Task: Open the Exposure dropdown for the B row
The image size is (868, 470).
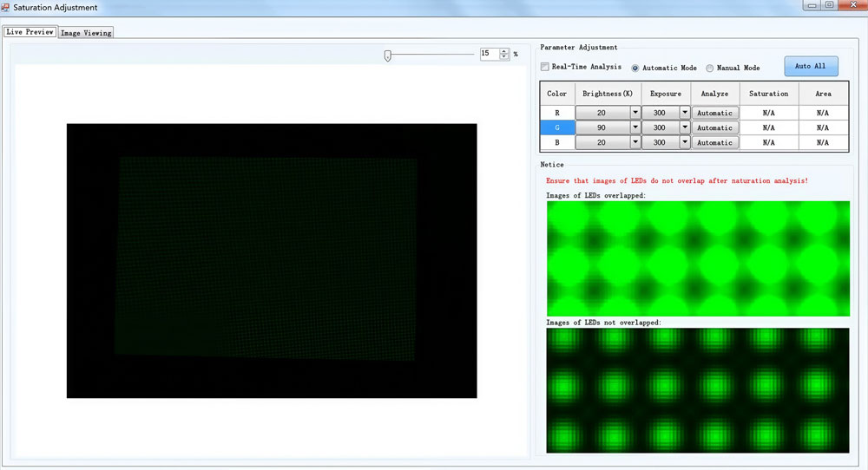Action: (x=684, y=143)
